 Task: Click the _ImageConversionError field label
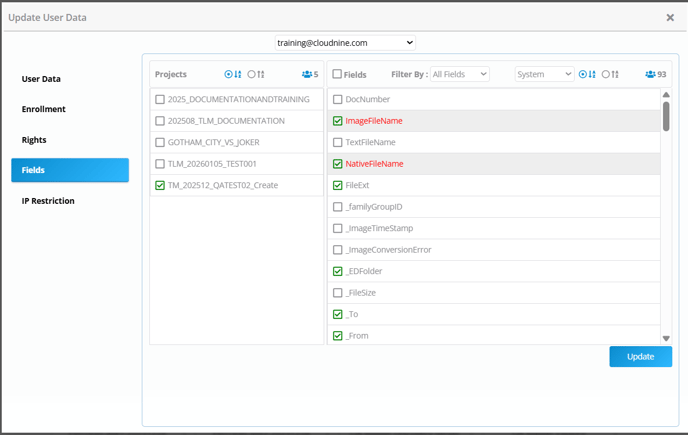click(388, 250)
